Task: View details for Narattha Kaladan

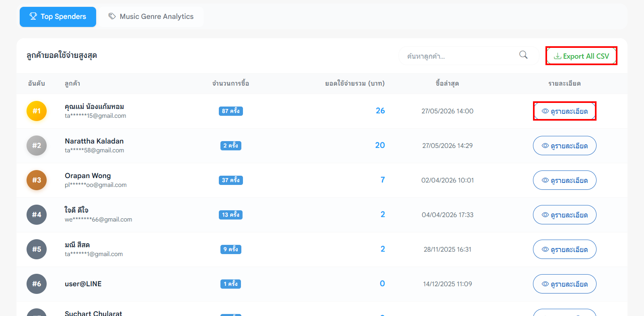Action: (565, 146)
